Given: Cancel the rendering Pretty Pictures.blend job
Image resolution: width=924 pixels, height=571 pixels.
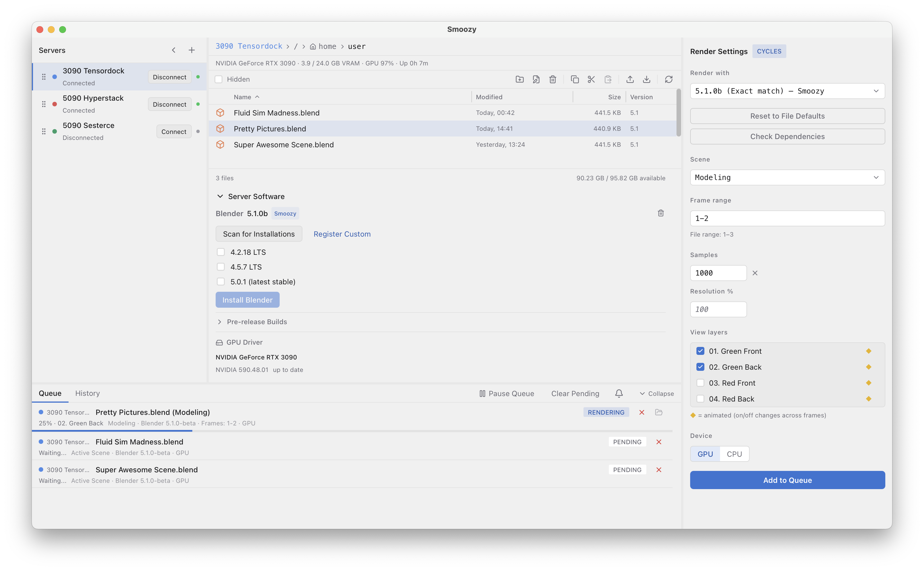Looking at the screenshot, I should pyautogui.click(x=642, y=412).
